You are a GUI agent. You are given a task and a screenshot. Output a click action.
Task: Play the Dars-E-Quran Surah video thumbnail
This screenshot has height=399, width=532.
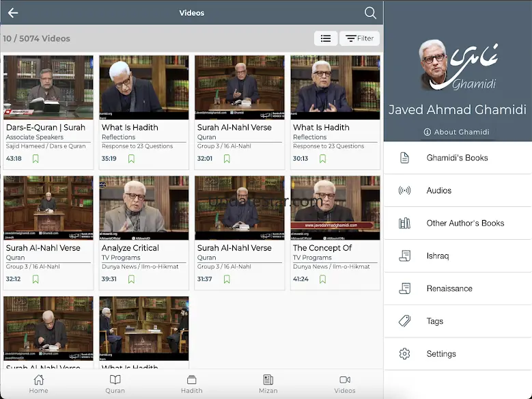pyautogui.click(x=48, y=87)
